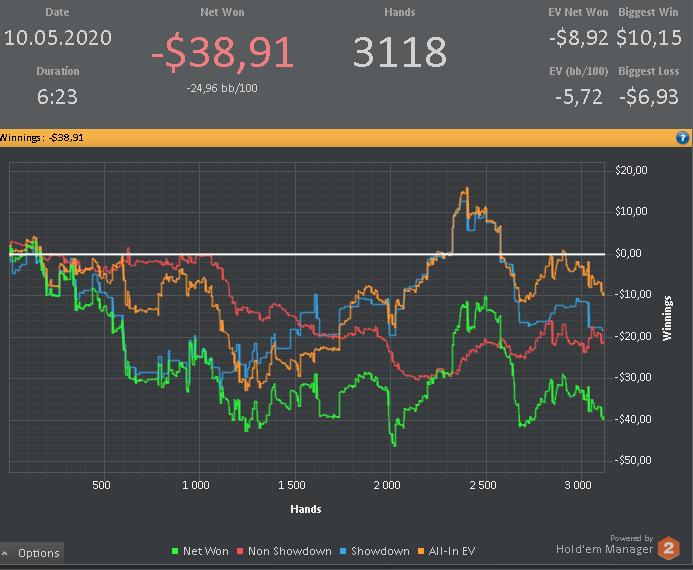The height and width of the screenshot is (570, 693).
Task: Click the Biggest Loss heading
Action: tap(648, 71)
